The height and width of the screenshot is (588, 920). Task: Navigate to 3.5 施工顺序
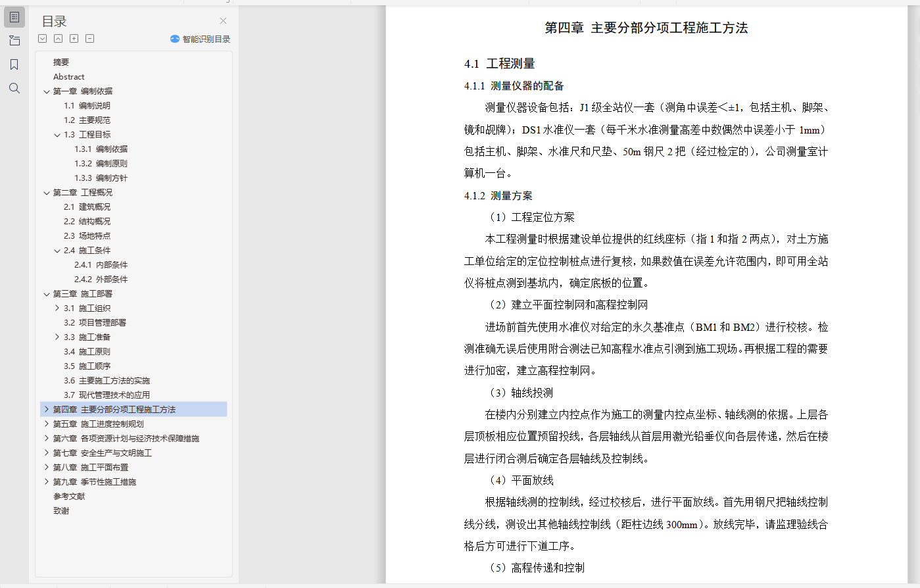coord(87,366)
